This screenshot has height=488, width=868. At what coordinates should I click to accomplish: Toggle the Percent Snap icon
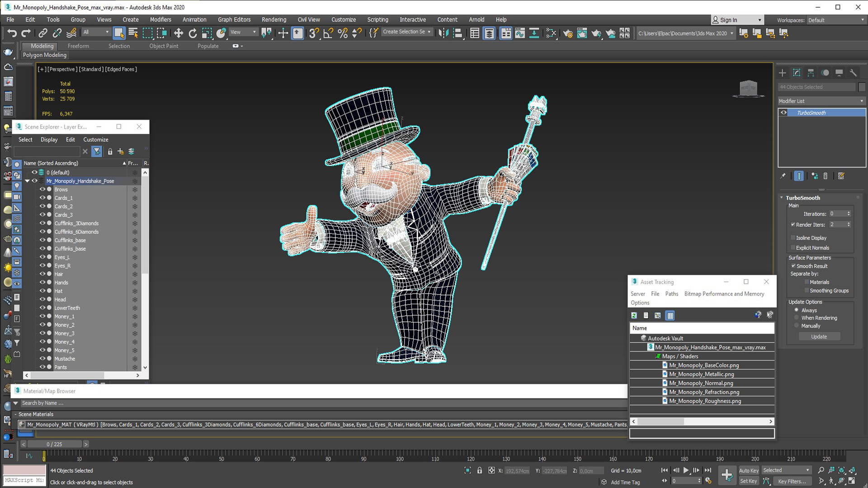point(343,33)
